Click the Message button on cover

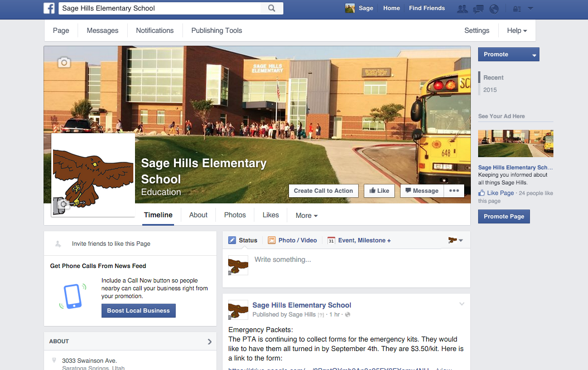(422, 191)
